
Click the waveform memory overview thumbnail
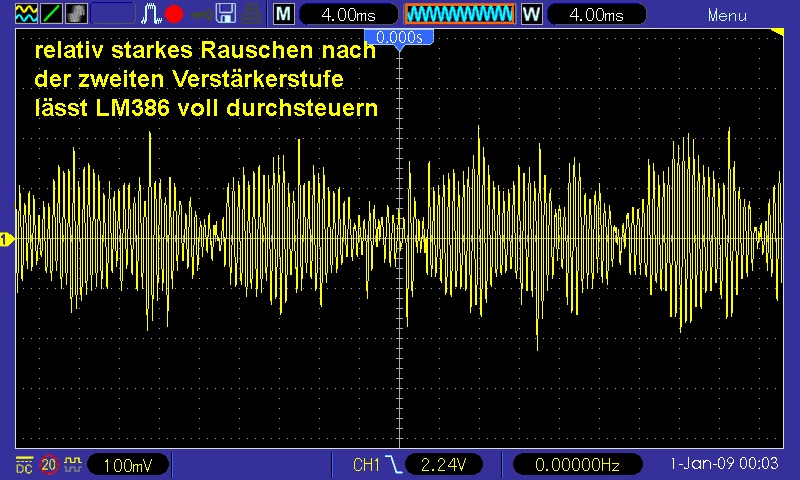tap(460, 14)
